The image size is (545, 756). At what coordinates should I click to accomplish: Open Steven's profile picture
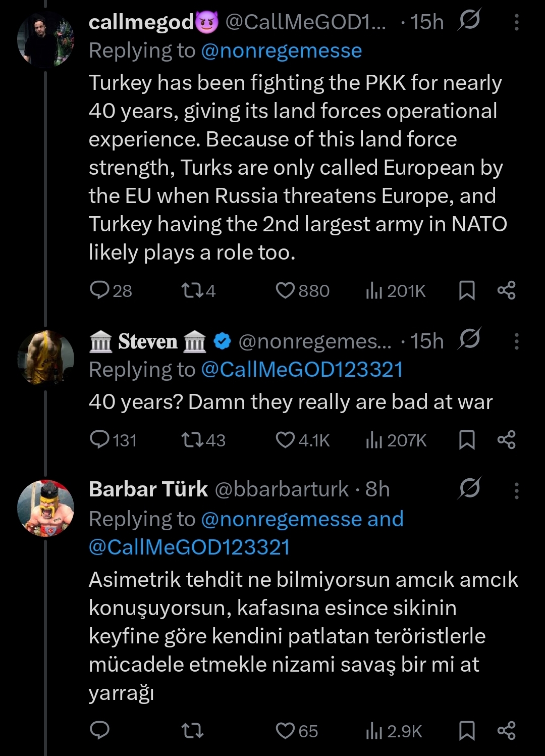coord(45,358)
